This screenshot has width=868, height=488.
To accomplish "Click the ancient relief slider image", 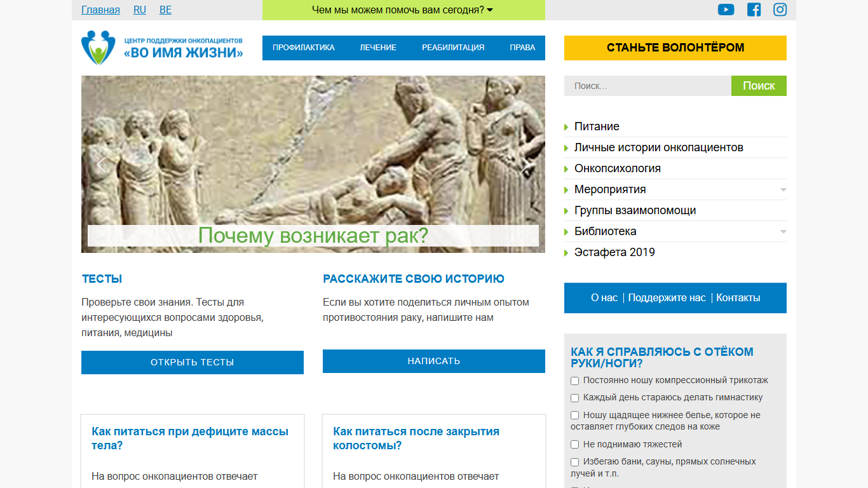I will tap(313, 164).
